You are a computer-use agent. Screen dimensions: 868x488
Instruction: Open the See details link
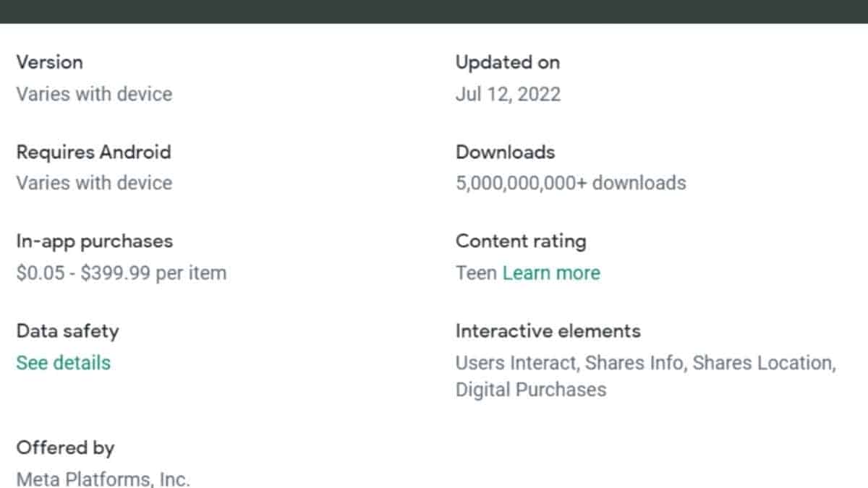click(64, 363)
